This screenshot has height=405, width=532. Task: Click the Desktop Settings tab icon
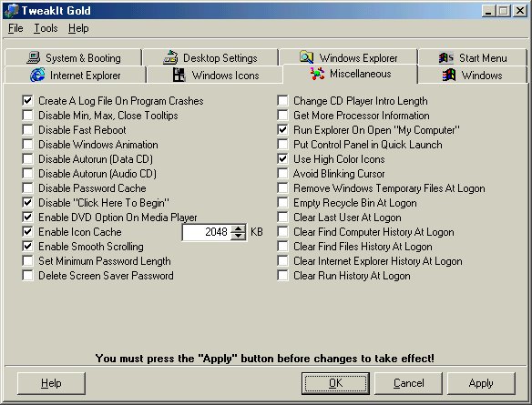tap(170, 57)
